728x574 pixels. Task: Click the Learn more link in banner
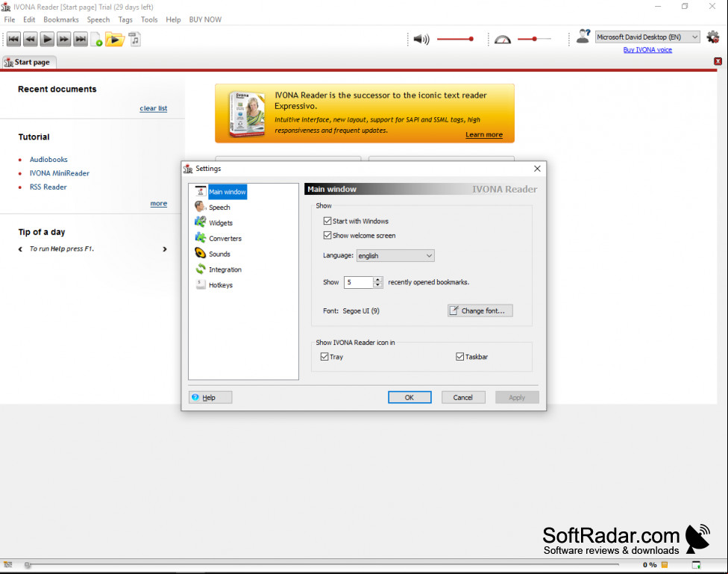pyautogui.click(x=484, y=134)
